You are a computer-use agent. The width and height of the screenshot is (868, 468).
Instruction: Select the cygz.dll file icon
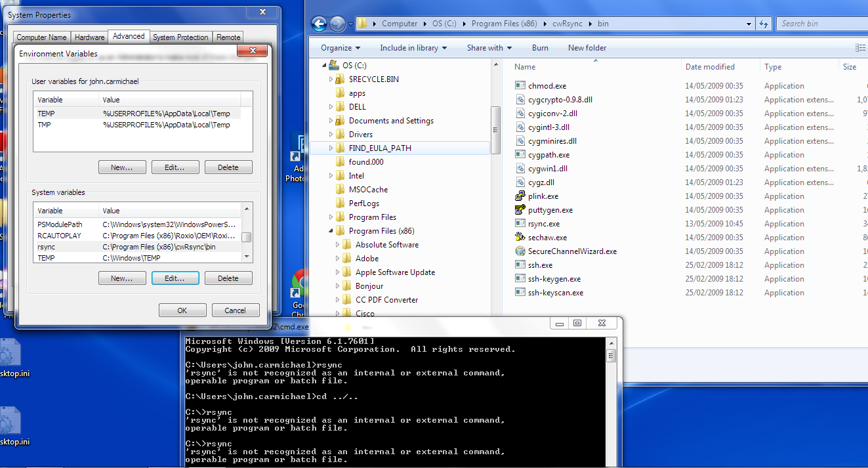click(520, 182)
